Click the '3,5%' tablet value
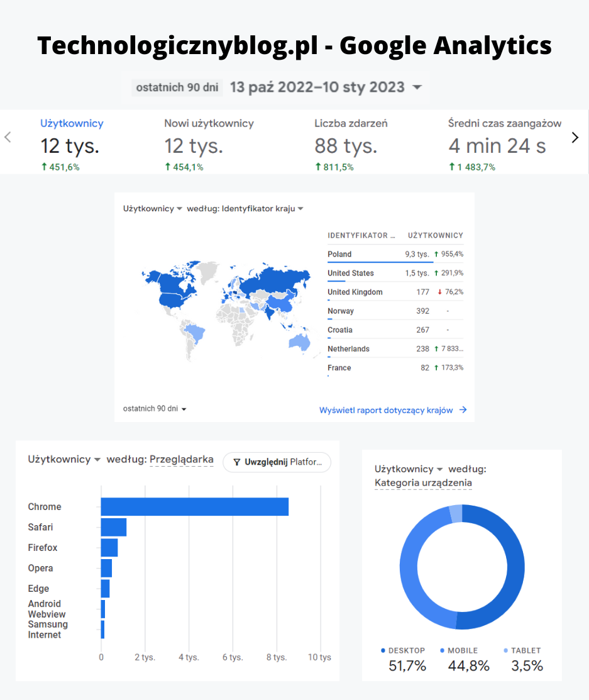Viewport: 589px width, 700px height. [527, 665]
